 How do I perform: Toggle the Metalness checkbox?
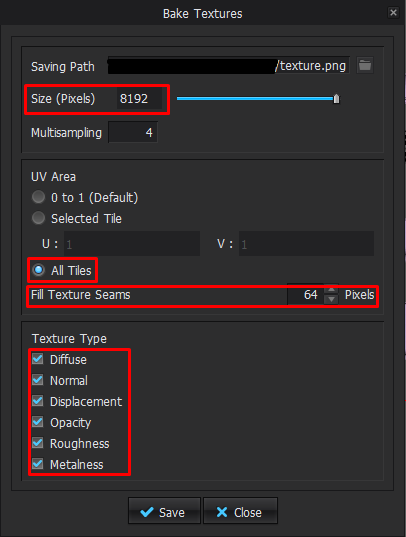[38, 464]
